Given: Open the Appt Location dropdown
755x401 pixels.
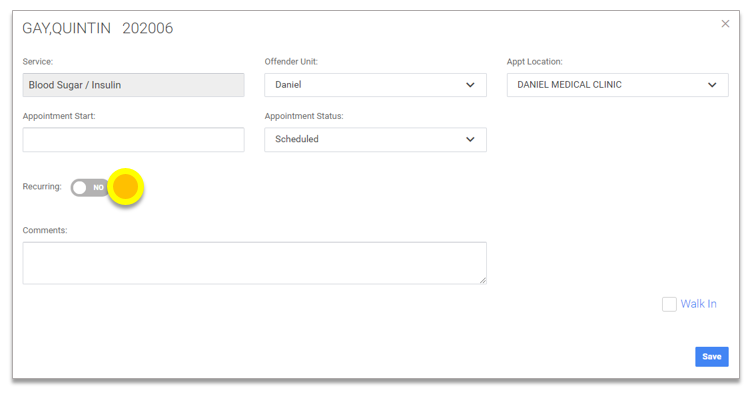Looking at the screenshot, I should point(617,85).
